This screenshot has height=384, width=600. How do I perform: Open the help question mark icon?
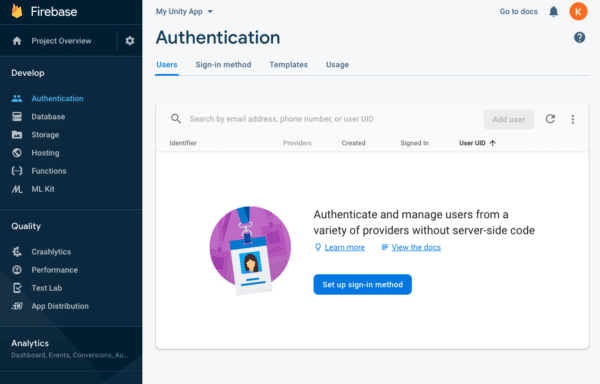[x=579, y=37]
